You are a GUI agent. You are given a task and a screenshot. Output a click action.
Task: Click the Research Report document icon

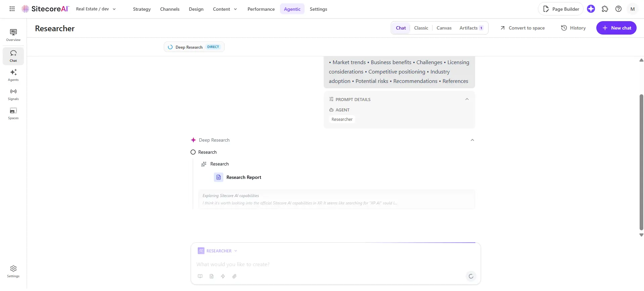tap(219, 177)
